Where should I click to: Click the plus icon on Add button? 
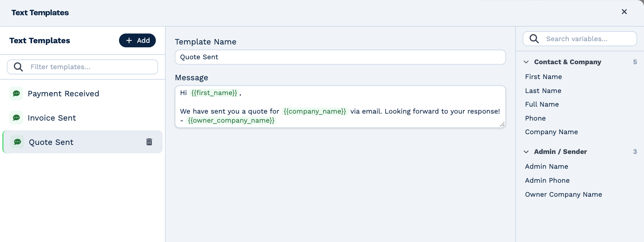pos(129,40)
